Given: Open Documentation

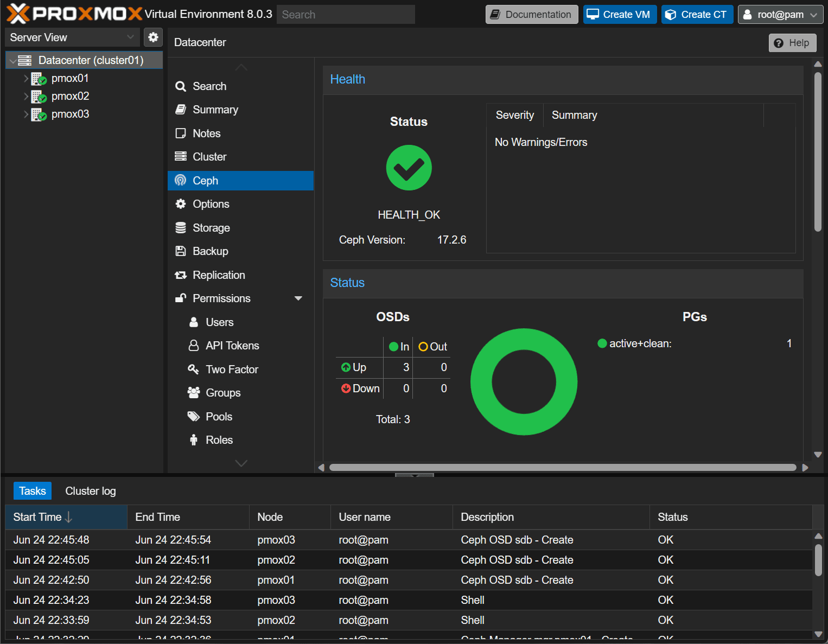Looking at the screenshot, I should [531, 14].
